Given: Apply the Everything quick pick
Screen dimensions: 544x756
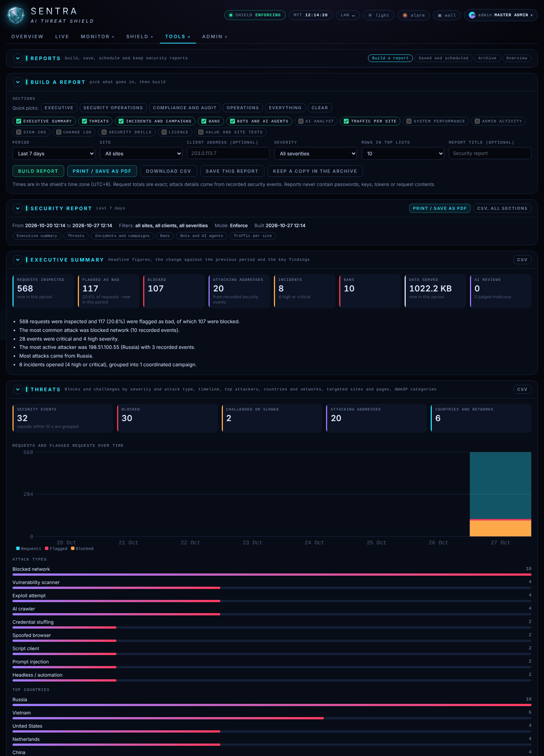Looking at the screenshot, I should point(285,108).
